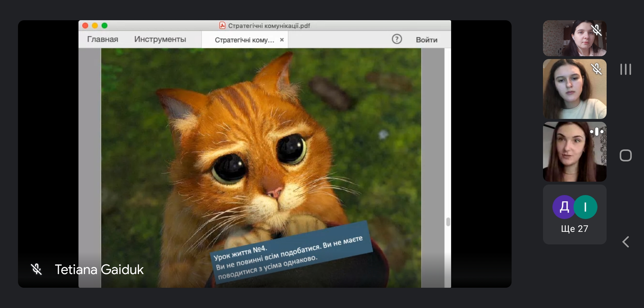This screenshot has width=644, height=308.
Task: Click speaking indicator on third participant tile
Action: click(x=596, y=132)
